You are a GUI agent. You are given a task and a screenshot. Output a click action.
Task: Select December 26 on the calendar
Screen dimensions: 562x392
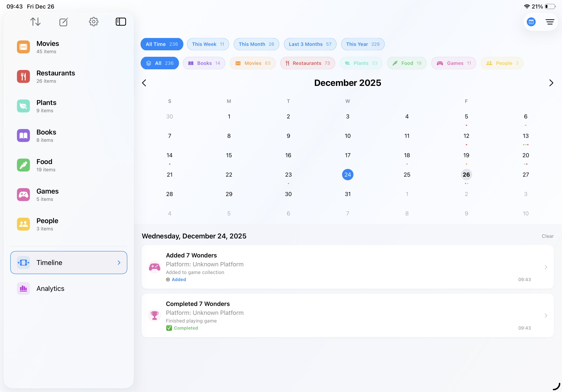466,174
